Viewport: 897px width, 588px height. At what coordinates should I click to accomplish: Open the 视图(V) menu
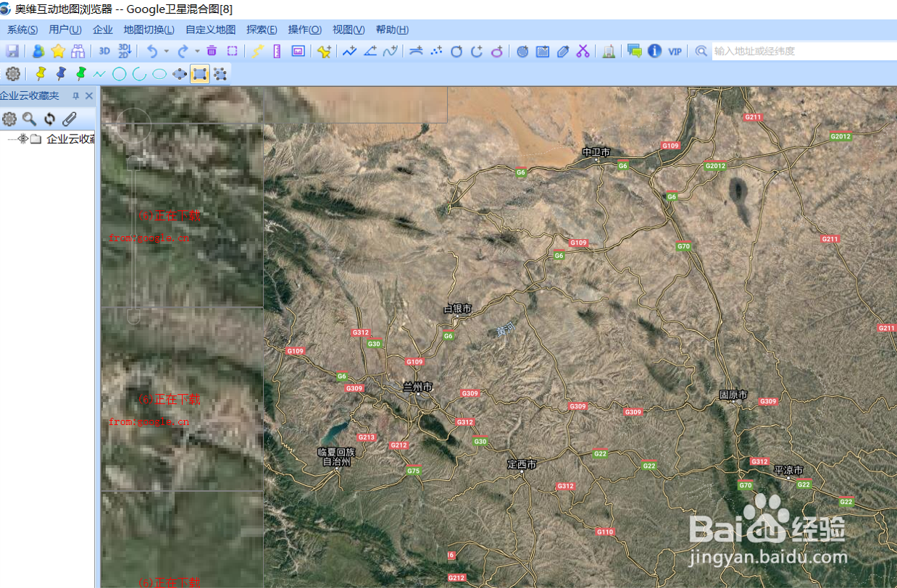349,30
